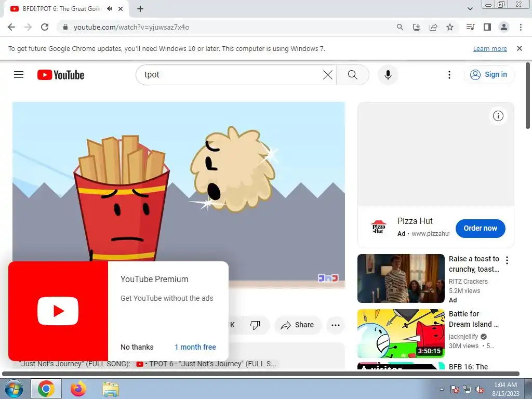
Task: Click the share page icon in address bar
Action: pos(433,27)
